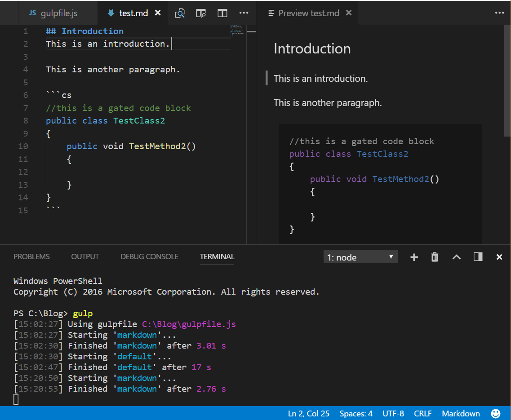Kill terminal using the trash icon
Viewport: 511px width, 420px height.
coord(435,257)
